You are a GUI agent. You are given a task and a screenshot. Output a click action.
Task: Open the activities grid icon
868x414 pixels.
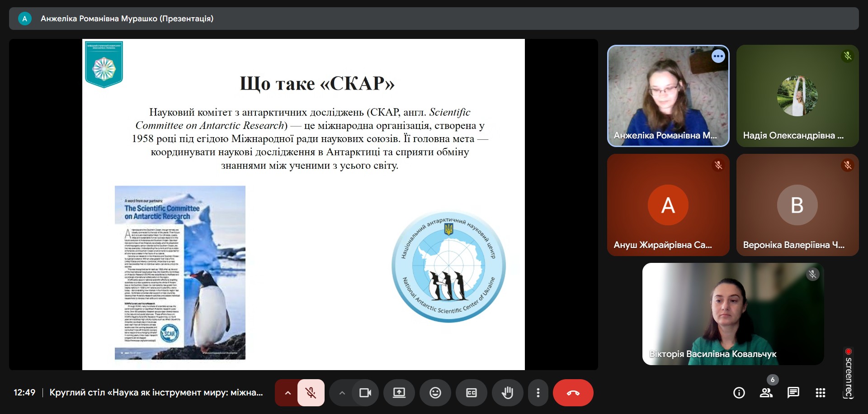[x=820, y=393]
